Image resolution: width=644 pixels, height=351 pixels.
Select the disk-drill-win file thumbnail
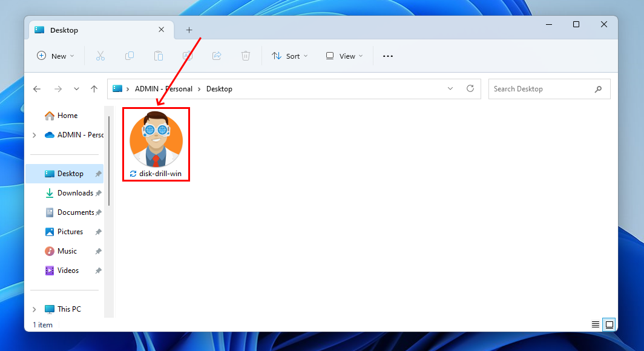tap(156, 140)
